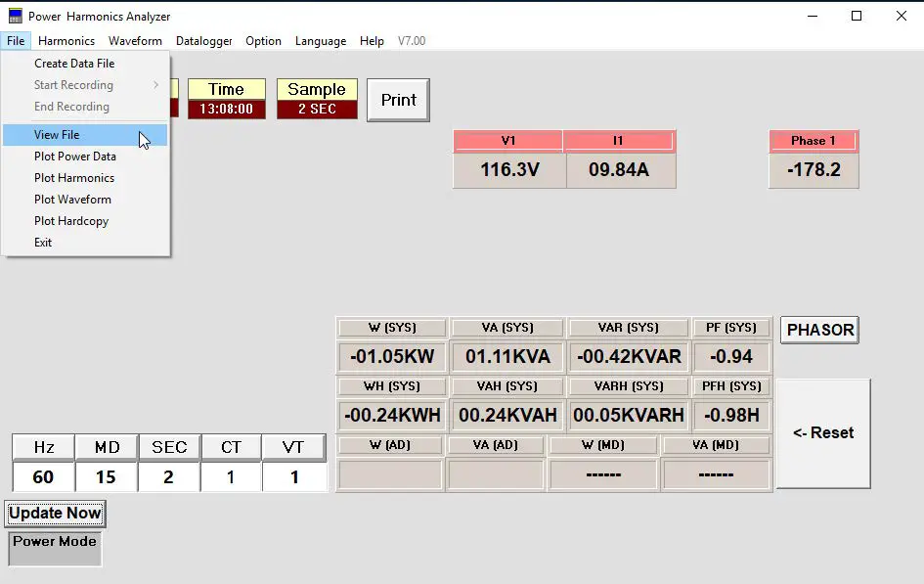Open the Option menu
This screenshot has height=584, width=924.
tap(263, 40)
